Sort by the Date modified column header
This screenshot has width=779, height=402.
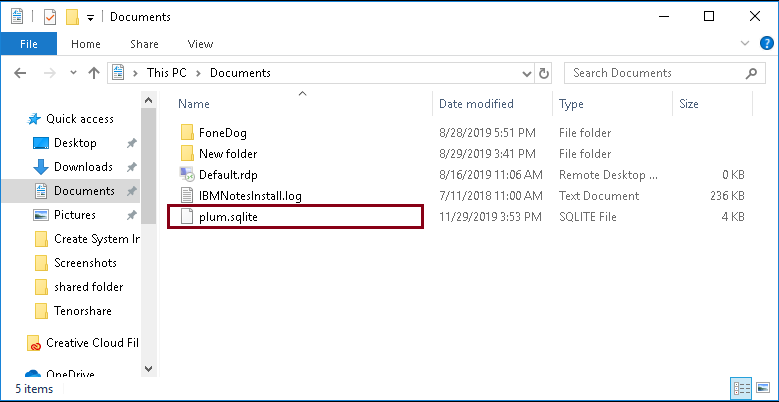[x=476, y=104]
